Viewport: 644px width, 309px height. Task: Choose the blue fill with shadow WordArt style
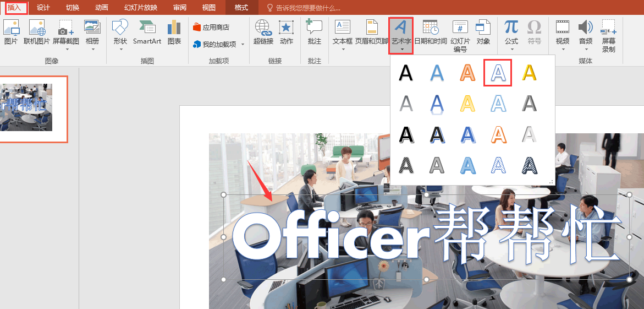point(437,73)
